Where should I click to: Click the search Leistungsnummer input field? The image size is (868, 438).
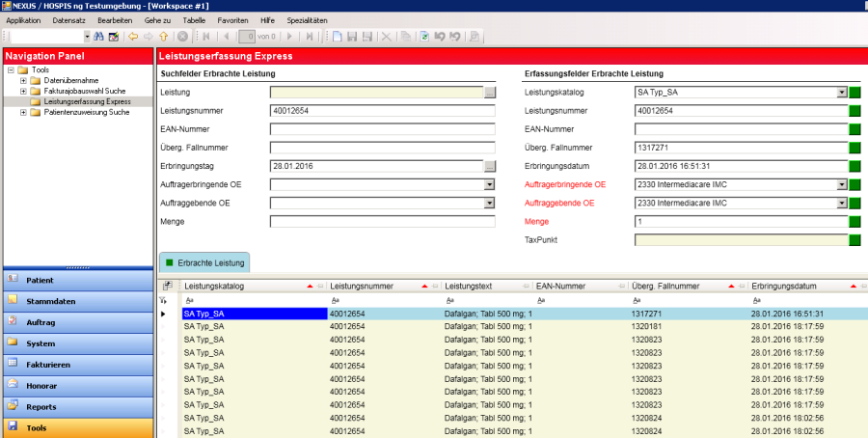(x=382, y=111)
